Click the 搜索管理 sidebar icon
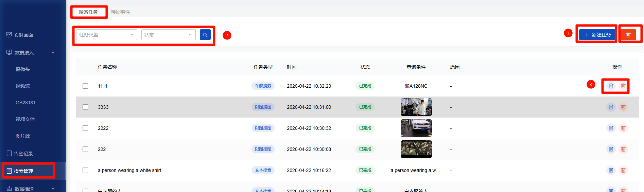644x192 pixels. click(9, 171)
